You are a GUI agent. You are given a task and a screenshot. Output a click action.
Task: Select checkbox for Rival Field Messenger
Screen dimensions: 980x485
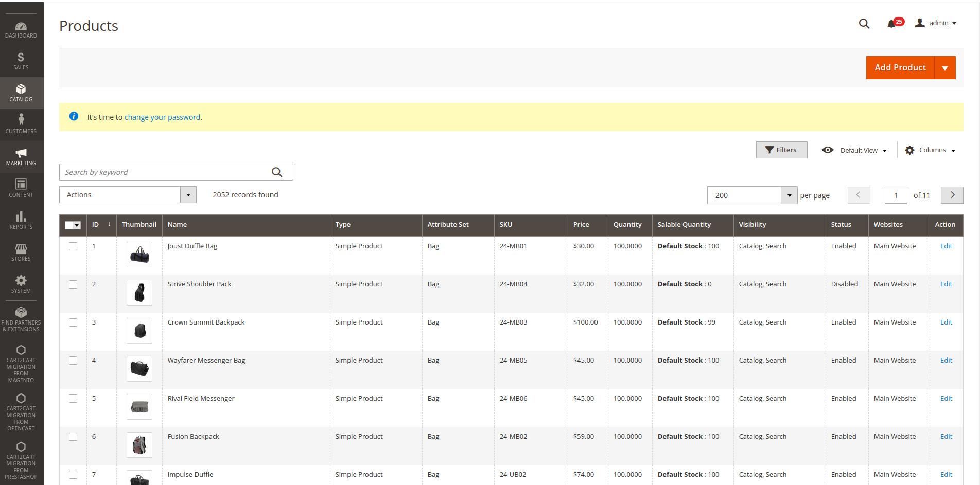coord(73,399)
